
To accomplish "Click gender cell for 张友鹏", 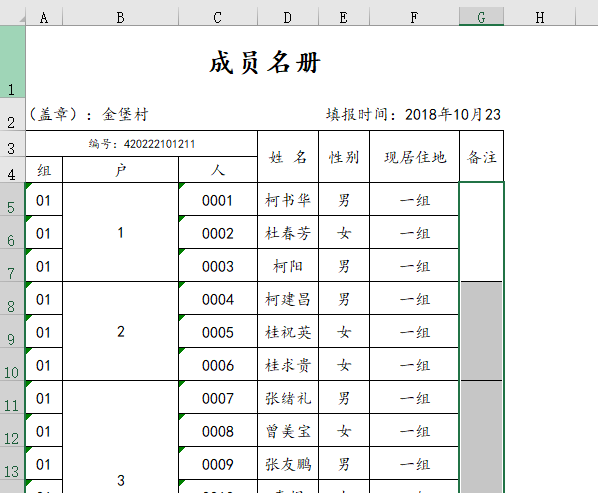I will click(344, 464).
